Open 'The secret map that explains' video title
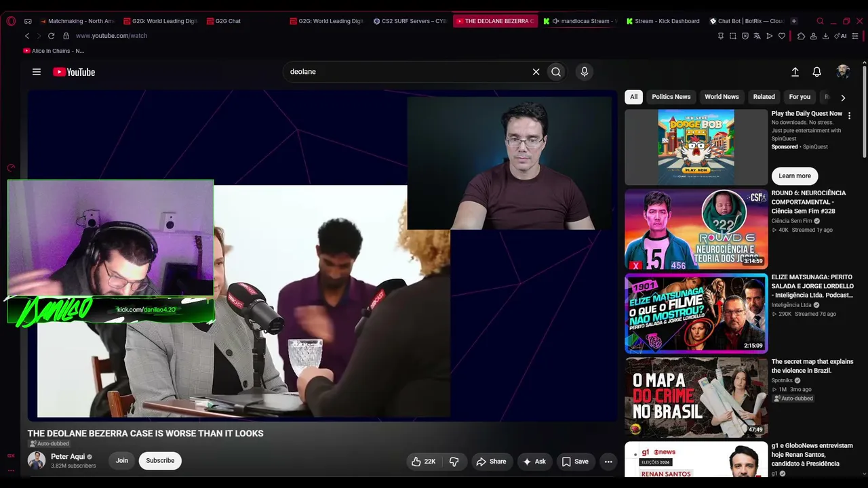 pyautogui.click(x=812, y=367)
